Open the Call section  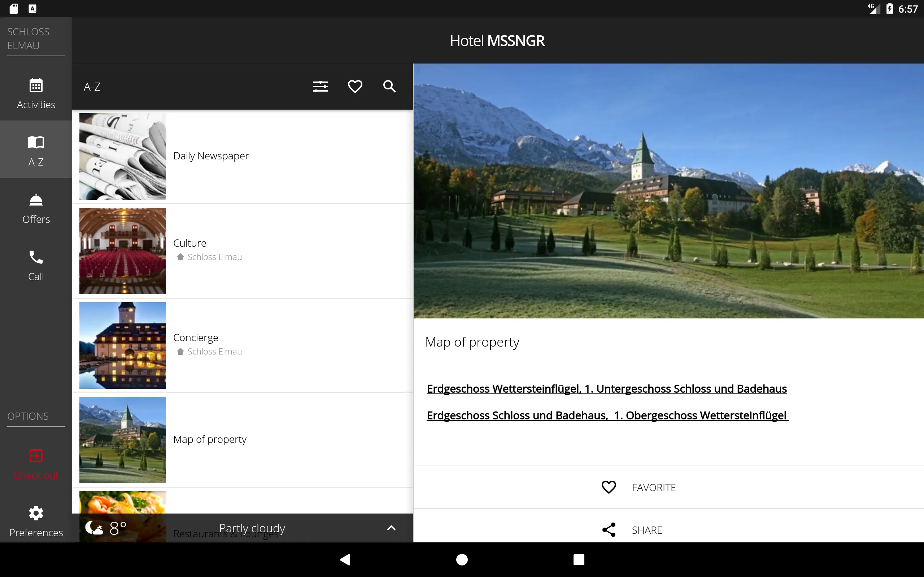[36, 265]
